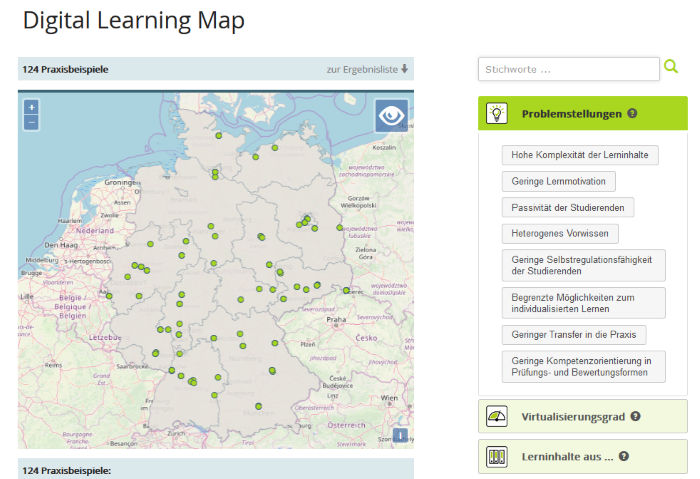Select 'Geringe Lernmotivation' filter

(x=558, y=181)
